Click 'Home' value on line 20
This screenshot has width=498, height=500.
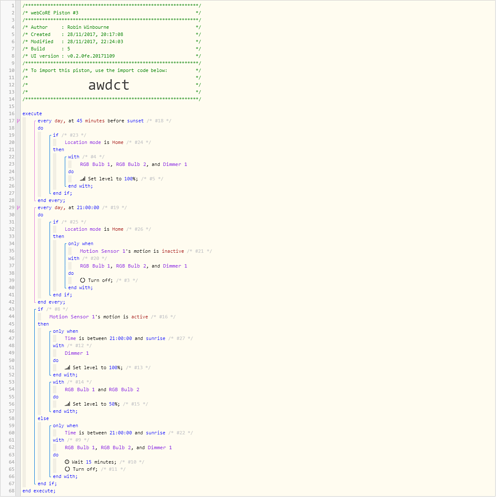pos(118,143)
